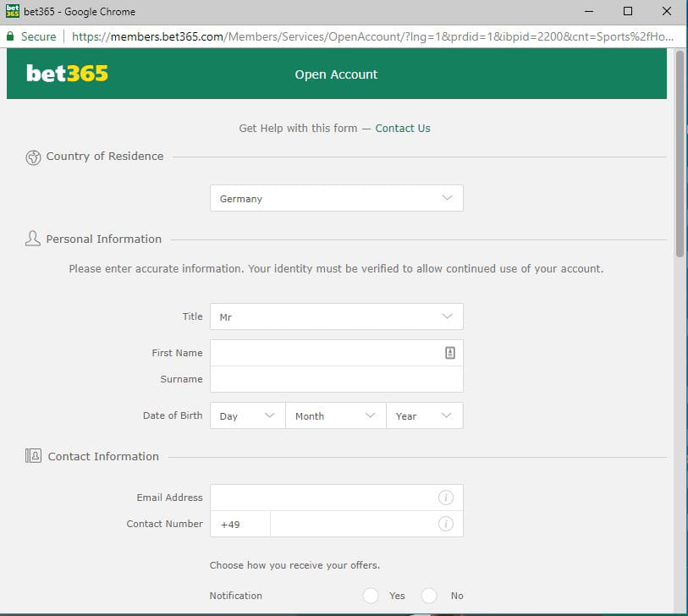Open the Title dropdown showing Mr
Viewport: 688px width, 616px height.
337,316
